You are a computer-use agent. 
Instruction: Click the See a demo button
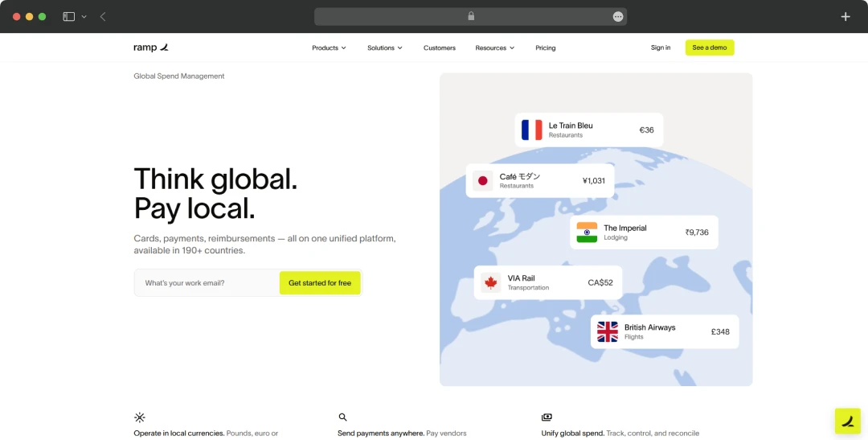click(x=710, y=47)
